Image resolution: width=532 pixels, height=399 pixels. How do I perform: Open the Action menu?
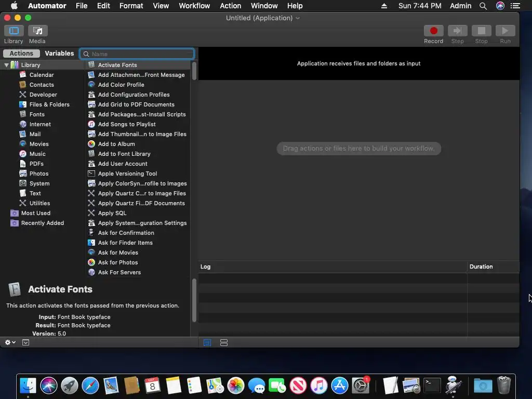230,6
